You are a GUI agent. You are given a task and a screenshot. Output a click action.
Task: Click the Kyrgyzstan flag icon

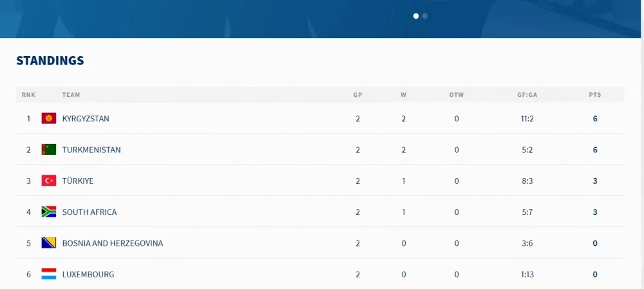[x=49, y=119]
